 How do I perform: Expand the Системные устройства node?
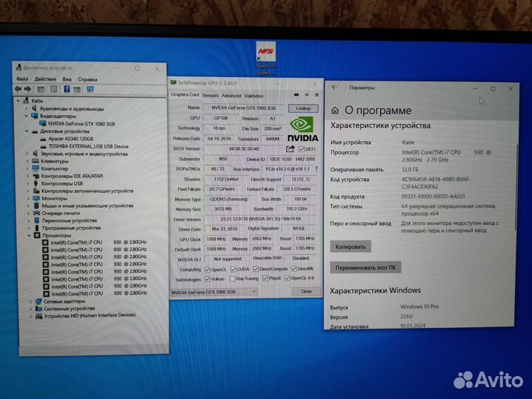30,309
